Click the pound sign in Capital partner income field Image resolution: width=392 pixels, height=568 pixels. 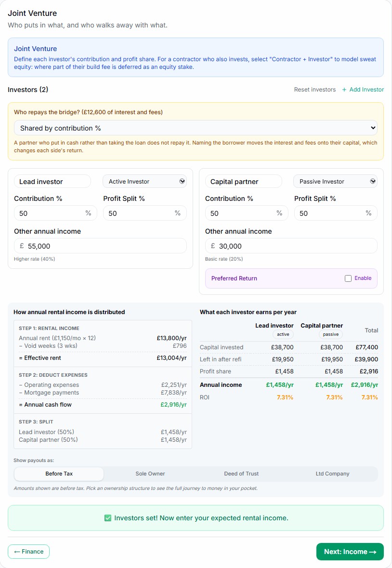(x=213, y=246)
